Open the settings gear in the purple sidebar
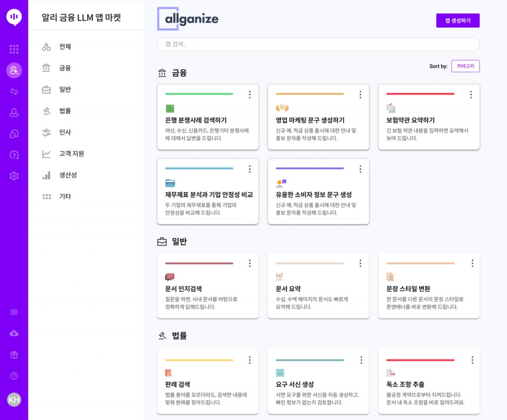 (14, 176)
